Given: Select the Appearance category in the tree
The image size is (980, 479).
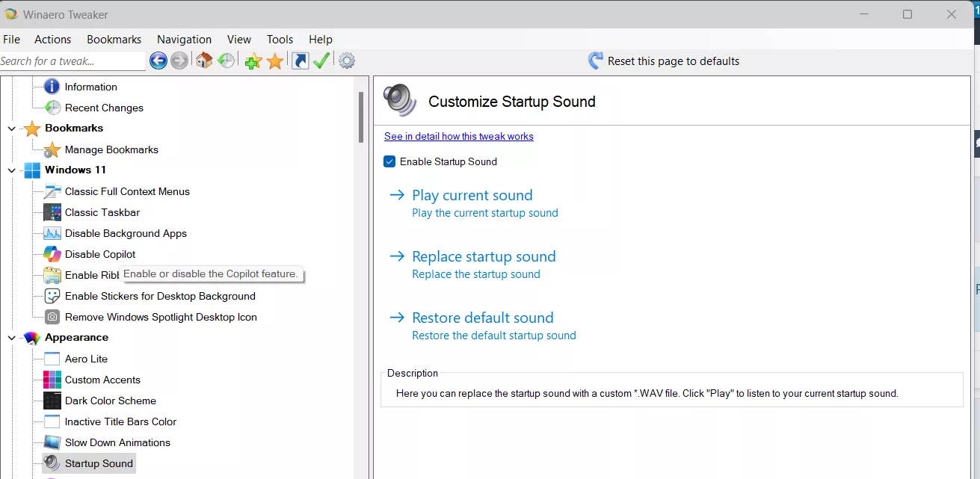Looking at the screenshot, I should pyautogui.click(x=76, y=338).
